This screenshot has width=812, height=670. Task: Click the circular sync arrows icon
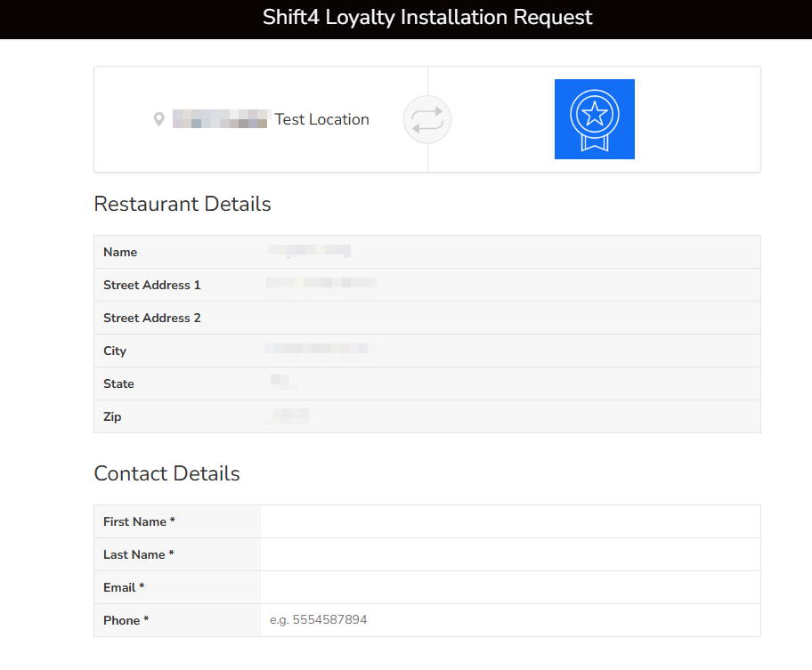427,119
